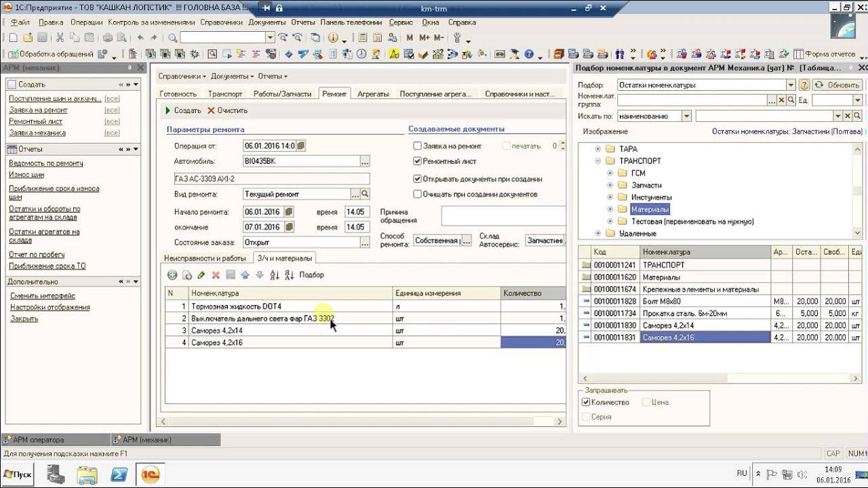The width and height of the screenshot is (868, 488).
Task: Open the calculator icon in toolbar
Action: point(362,38)
